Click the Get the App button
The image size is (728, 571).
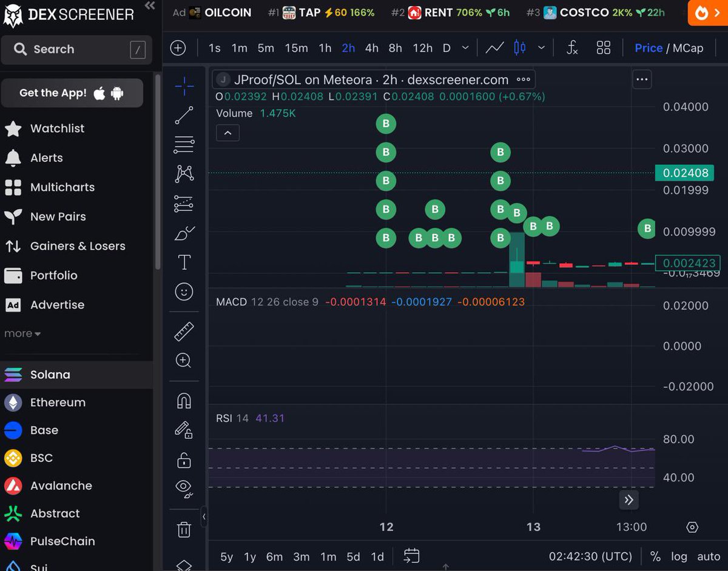point(72,93)
